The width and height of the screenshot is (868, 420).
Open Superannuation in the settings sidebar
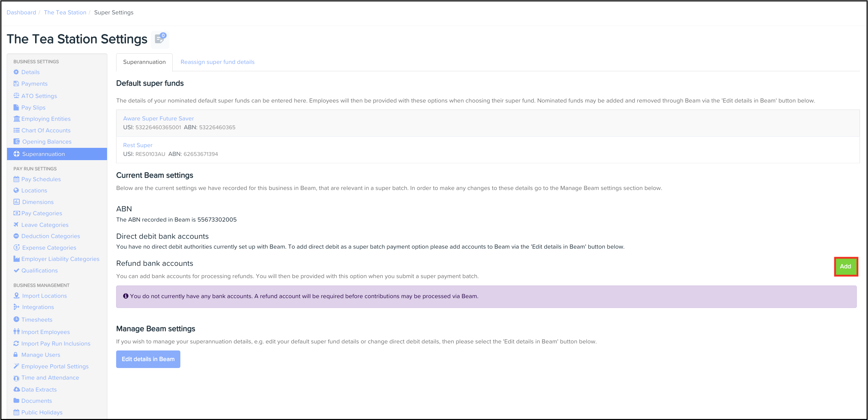pos(44,154)
